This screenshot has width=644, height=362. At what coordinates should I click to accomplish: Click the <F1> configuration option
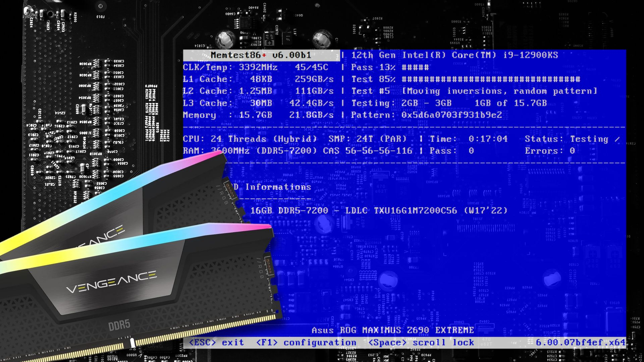point(306,342)
